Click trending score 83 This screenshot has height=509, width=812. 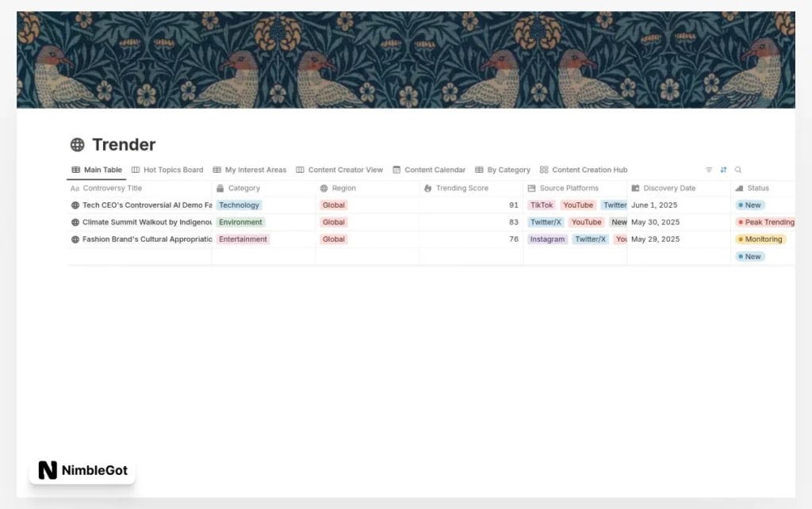pos(514,222)
